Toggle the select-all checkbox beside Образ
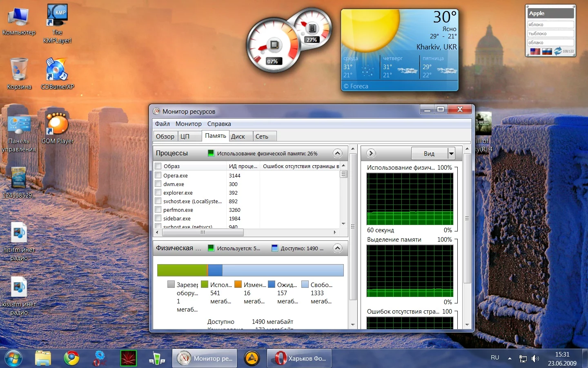Screen dimensions: 588x368 pos(158,166)
